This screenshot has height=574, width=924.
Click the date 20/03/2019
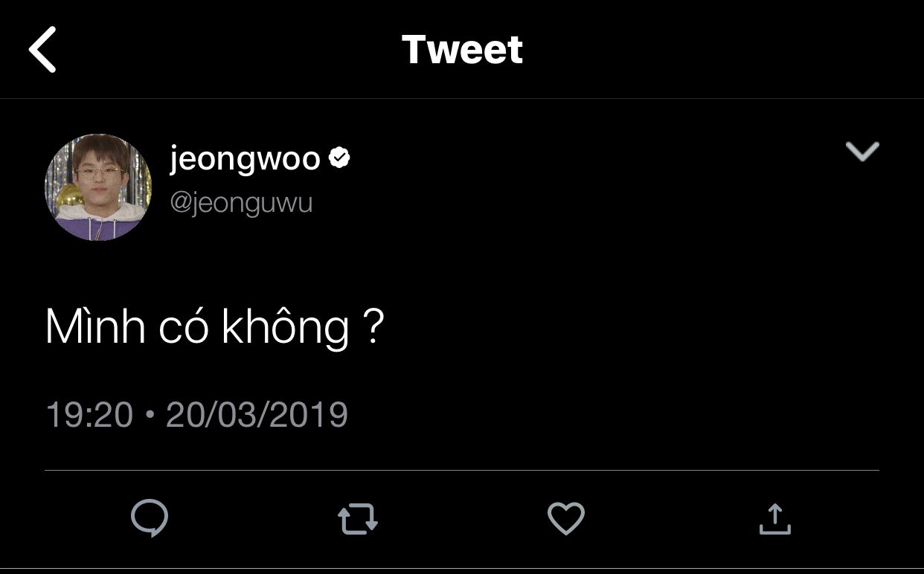tap(257, 414)
